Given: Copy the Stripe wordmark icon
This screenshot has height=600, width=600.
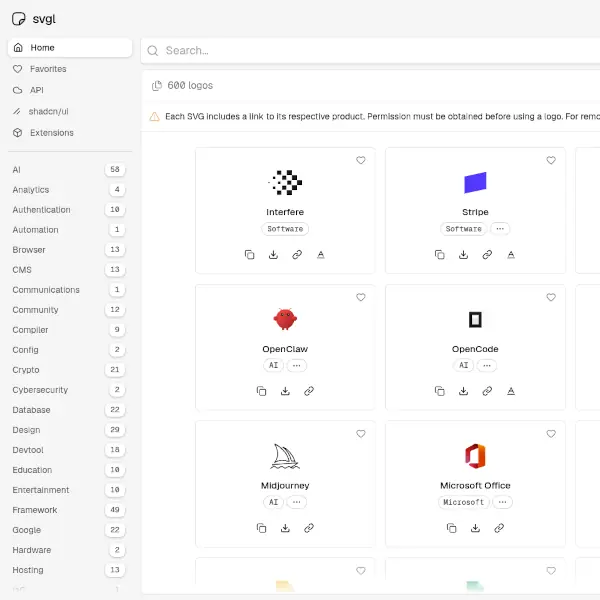Looking at the screenshot, I should tap(511, 254).
